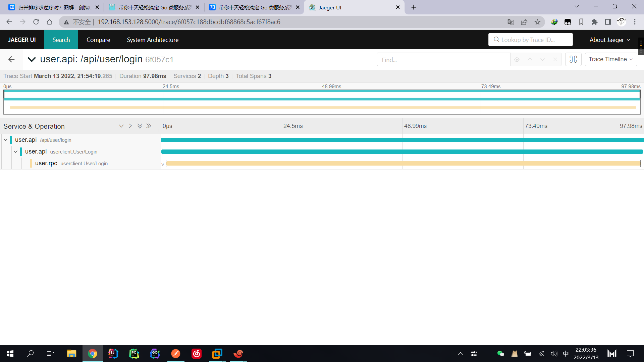
Task: Click the locate search result target icon
Action: [517, 60]
